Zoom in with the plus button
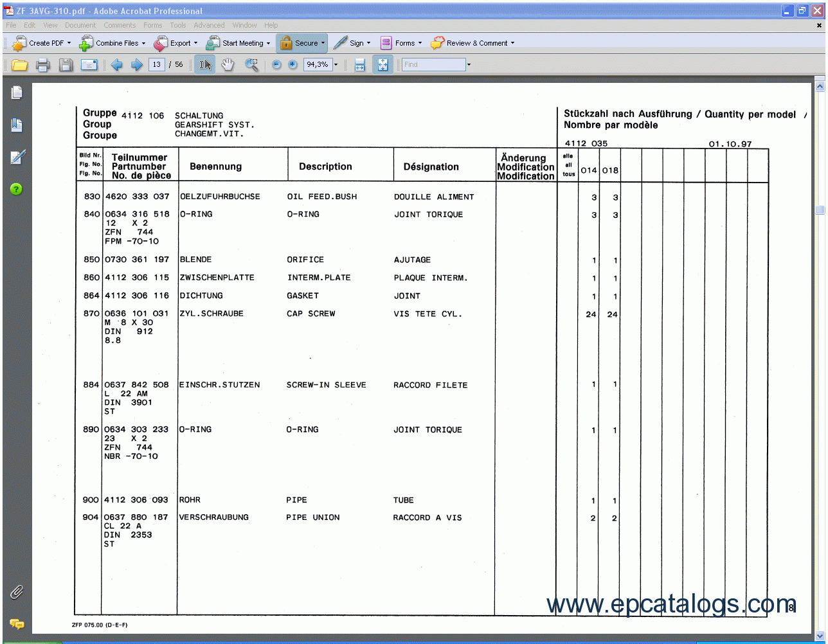The height and width of the screenshot is (644, 828). [292, 65]
